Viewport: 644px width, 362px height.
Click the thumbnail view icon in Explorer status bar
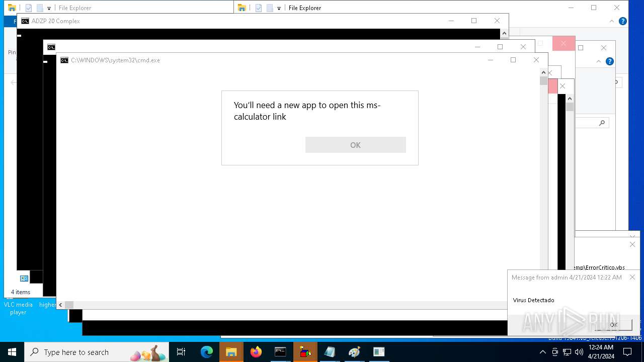coord(24,278)
